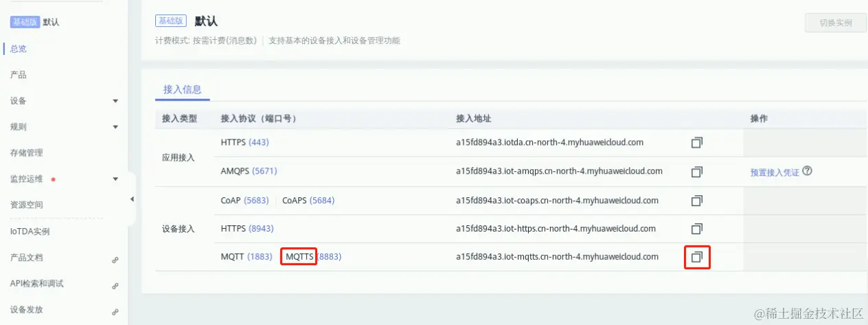Screen dimensions: 868x325
Task: Open 资源空间 in the sidebar
Action: tap(27, 205)
